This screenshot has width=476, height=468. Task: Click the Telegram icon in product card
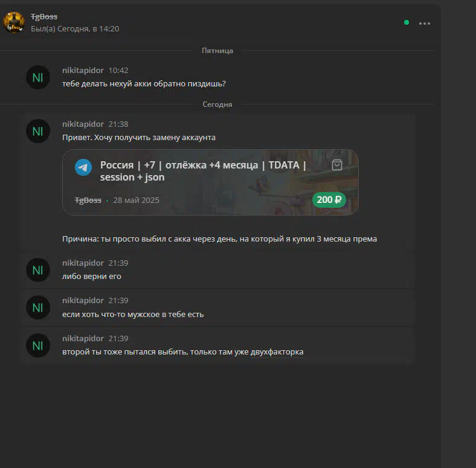click(83, 167)
